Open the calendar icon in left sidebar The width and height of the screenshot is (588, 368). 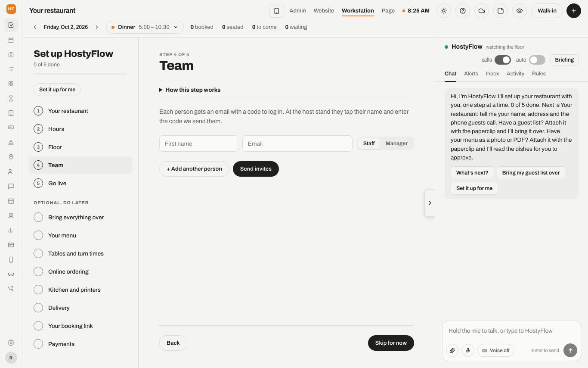pyautogui.click(x=11, y=40)
